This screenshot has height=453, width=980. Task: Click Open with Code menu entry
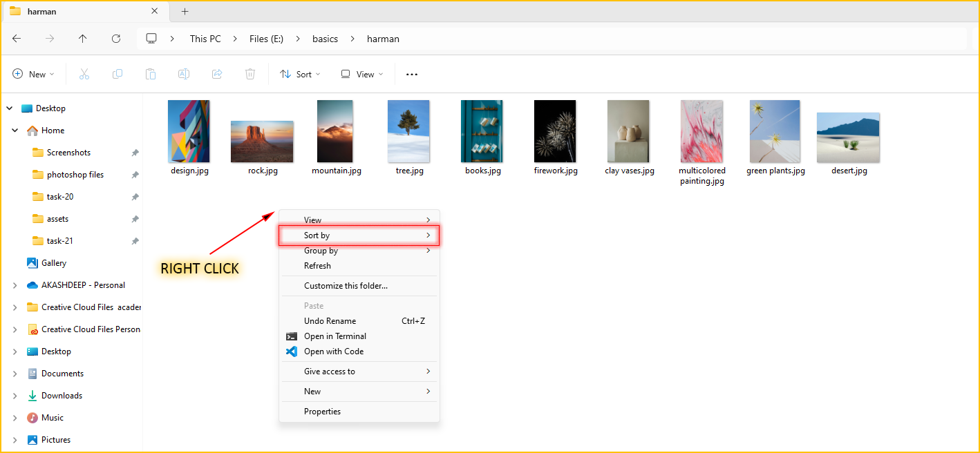pos(333,351)
